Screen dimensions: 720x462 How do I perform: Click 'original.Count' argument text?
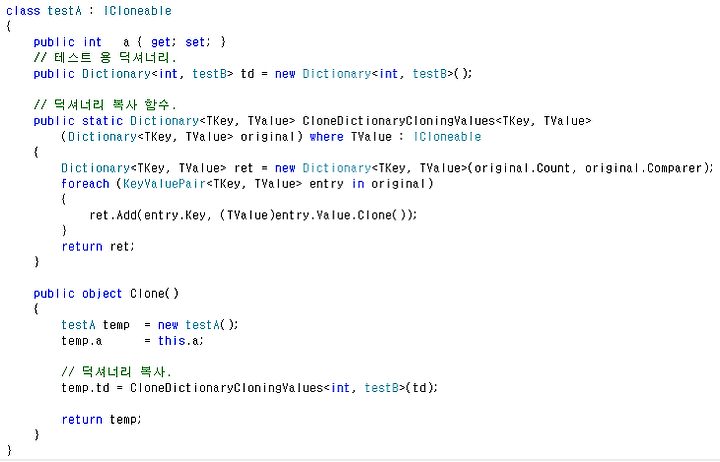[522, 168]
